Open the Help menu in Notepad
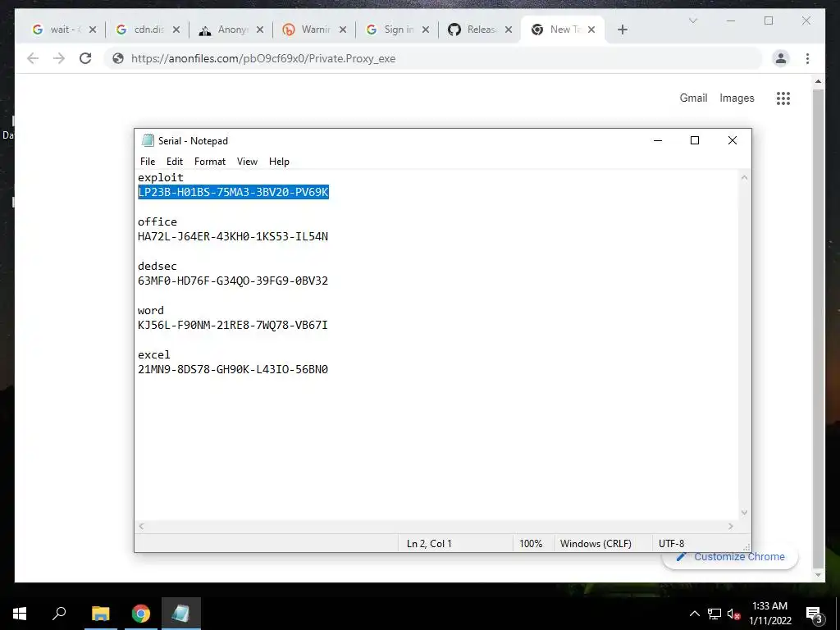This screenshot has height=630, width=840. click(x=279, y=162)
